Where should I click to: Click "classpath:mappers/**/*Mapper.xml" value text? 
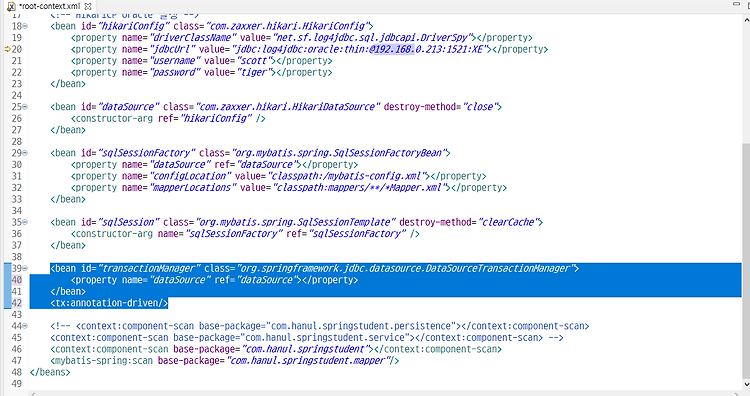pos(359,187)
